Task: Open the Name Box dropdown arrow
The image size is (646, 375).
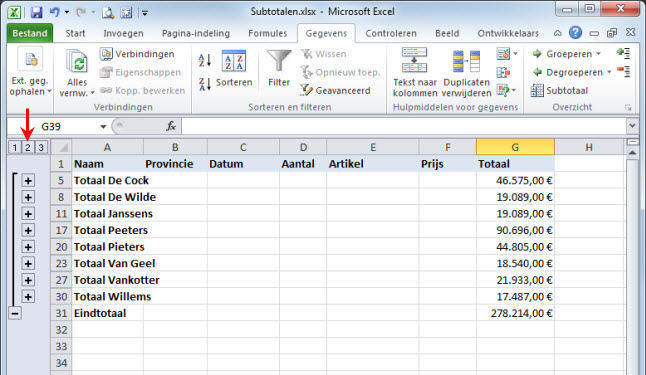Action: click(x=103, y=127)
